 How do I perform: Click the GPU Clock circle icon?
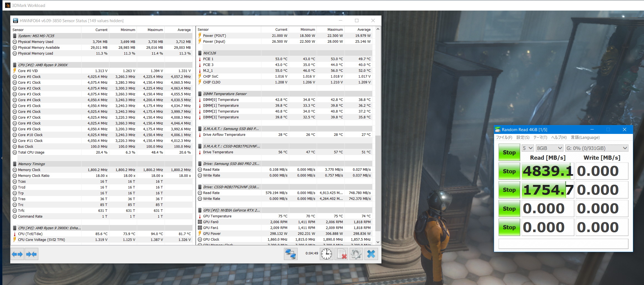click(x=200, y=239)
